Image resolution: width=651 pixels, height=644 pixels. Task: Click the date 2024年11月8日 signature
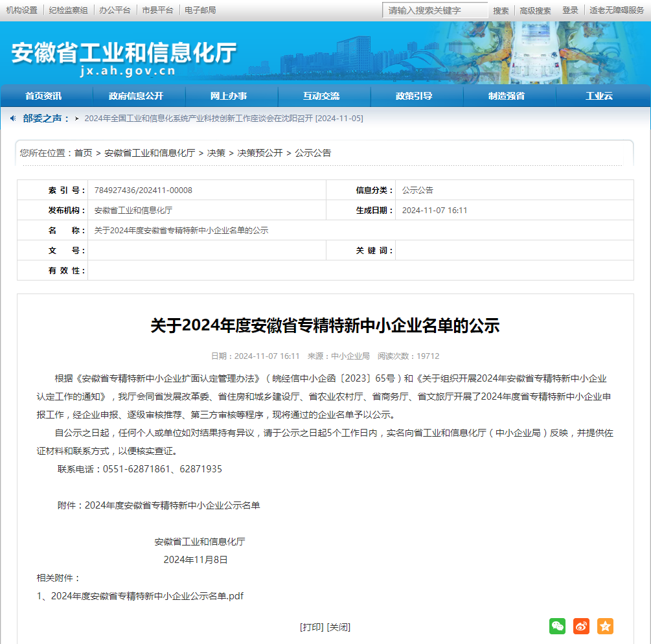[x=196, y=560]
